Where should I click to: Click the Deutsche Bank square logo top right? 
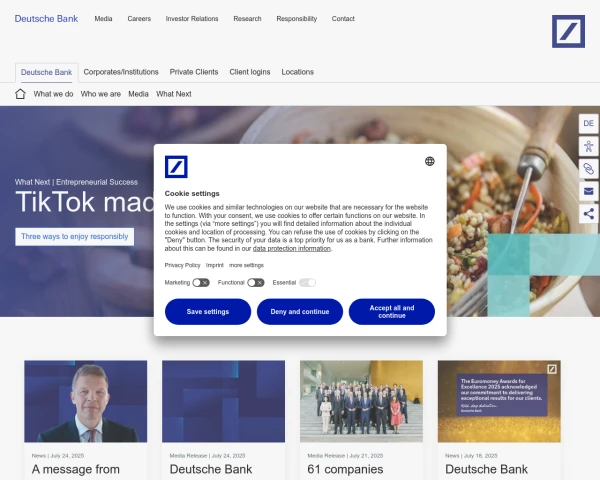coord(568,31)
